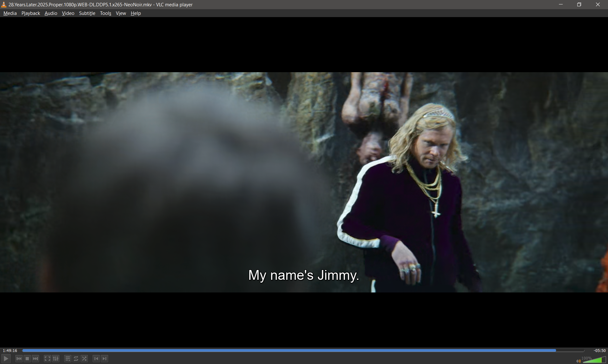
Task: Seek on the blue playback progress bar
Action: (x=303, y=350)
